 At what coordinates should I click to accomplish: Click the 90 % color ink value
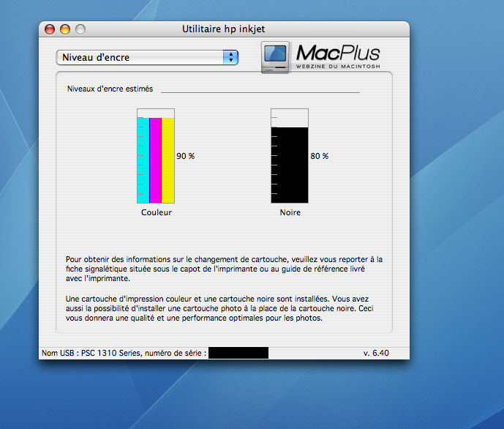click(186, 156)
